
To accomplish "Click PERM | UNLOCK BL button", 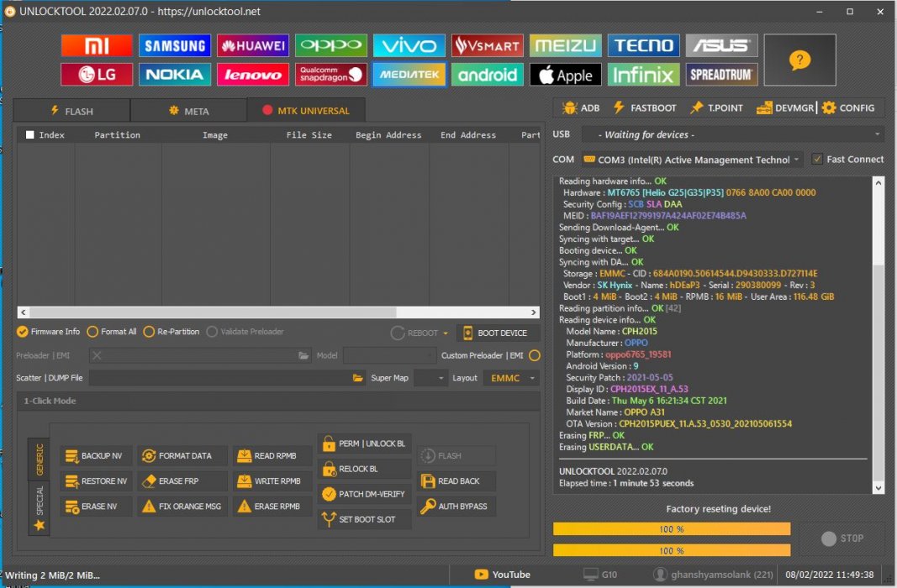I will pos(364,444).
